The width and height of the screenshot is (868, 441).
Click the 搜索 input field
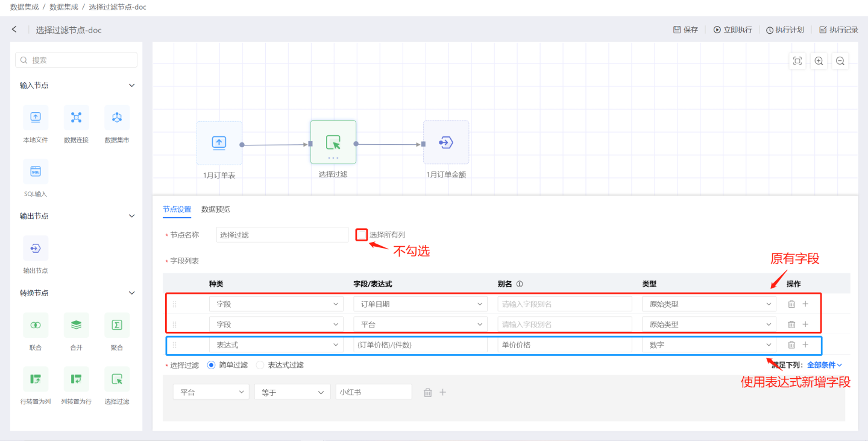point(77,60)
